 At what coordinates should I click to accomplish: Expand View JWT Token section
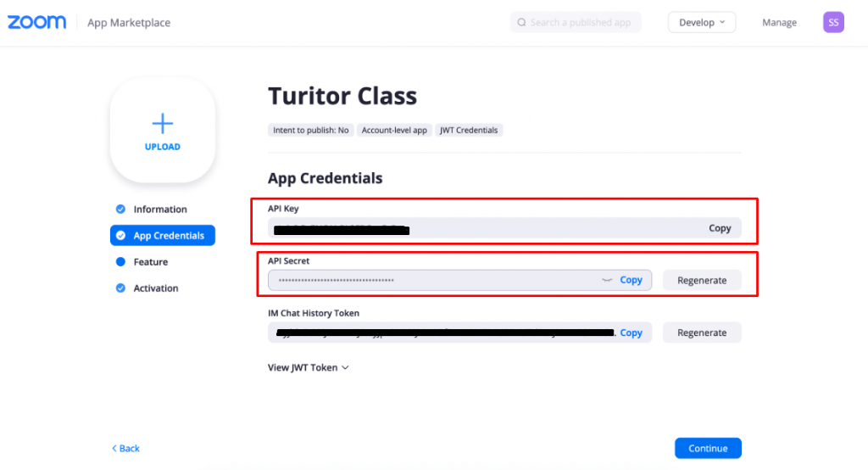tap(308, 367)
